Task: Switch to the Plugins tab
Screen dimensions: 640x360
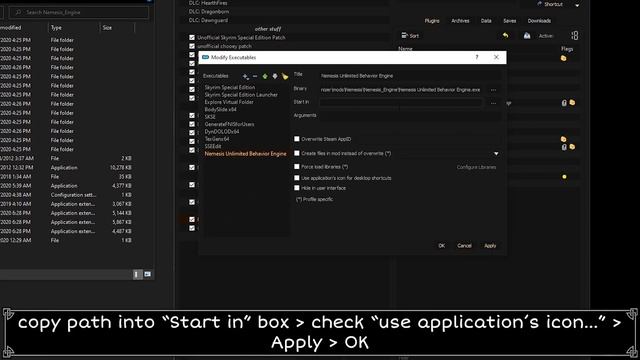Action: point(432,21)
